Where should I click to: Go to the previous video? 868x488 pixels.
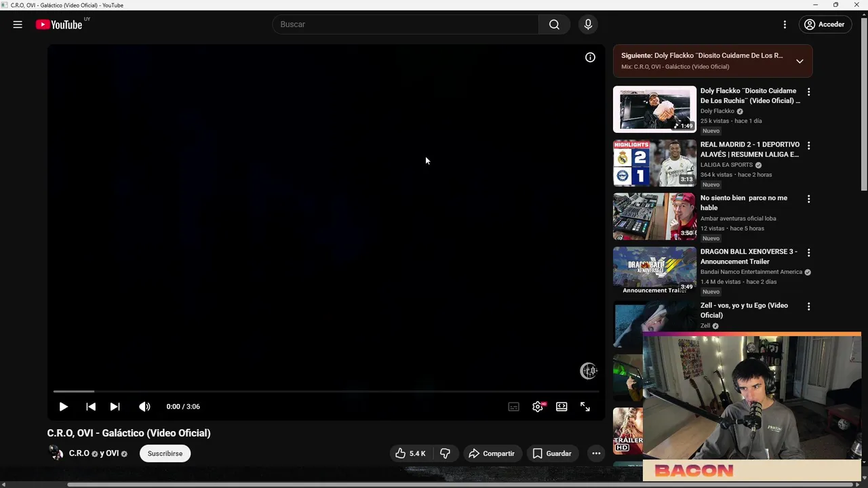coord(91,407)
